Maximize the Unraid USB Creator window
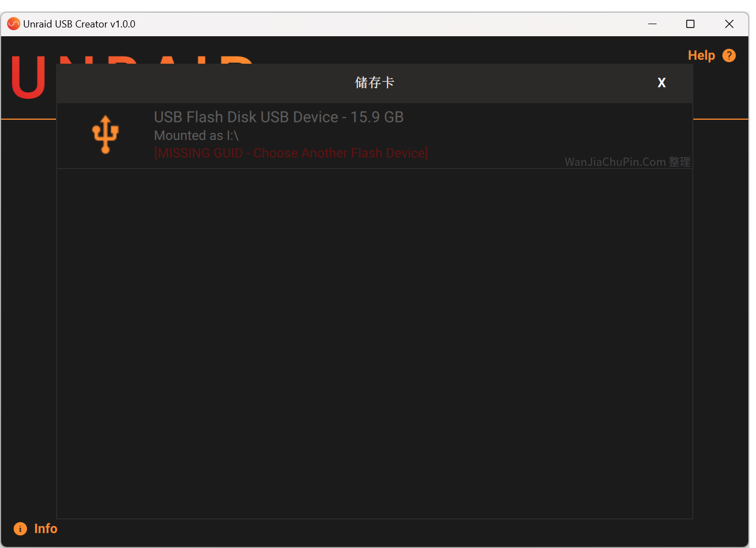Screen dimensions: 756x548 tap(691, 24)
